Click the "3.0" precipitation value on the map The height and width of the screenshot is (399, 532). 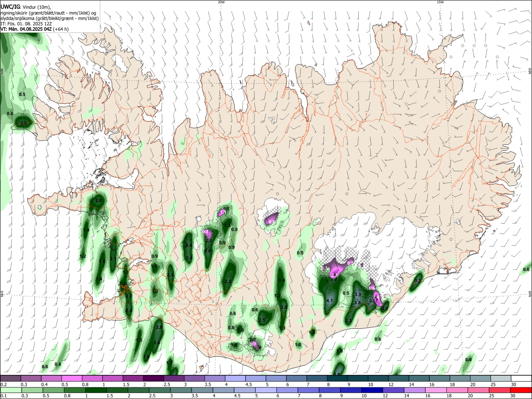(284, 307)
